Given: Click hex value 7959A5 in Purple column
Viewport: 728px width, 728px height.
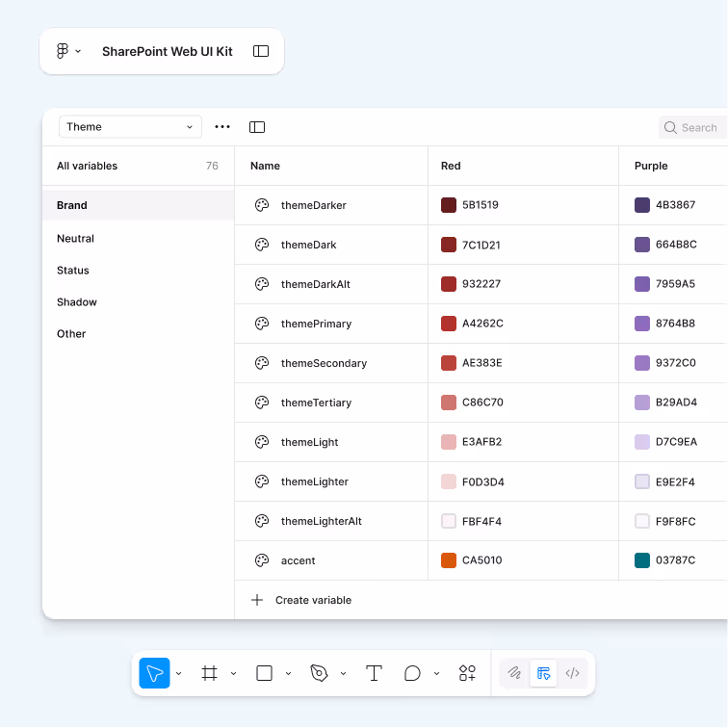Looking at the screenshot, I should tap(676, 284).
